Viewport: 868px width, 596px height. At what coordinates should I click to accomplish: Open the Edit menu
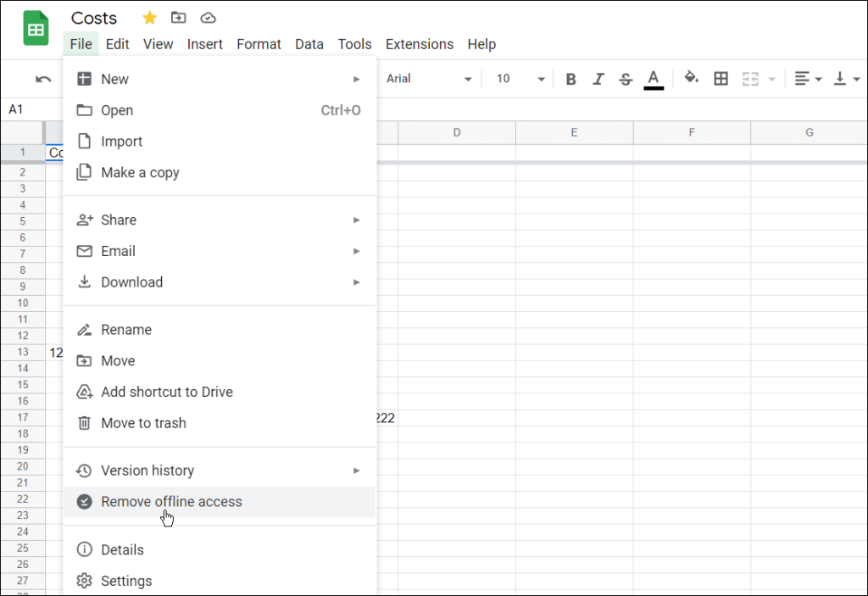coord(117,44)
